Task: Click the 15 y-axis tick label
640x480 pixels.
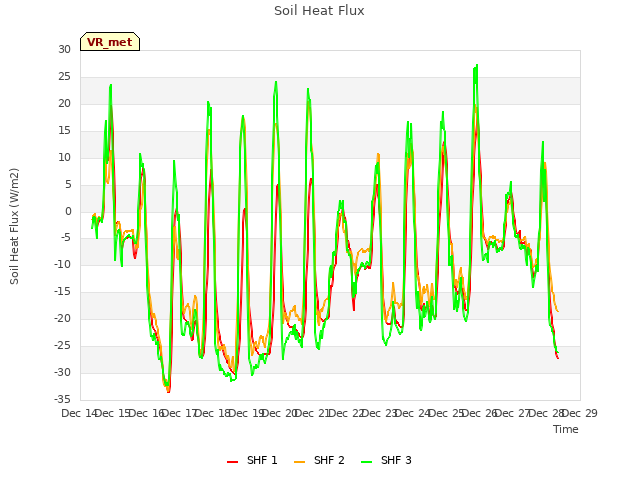Action: click(64, 130)
